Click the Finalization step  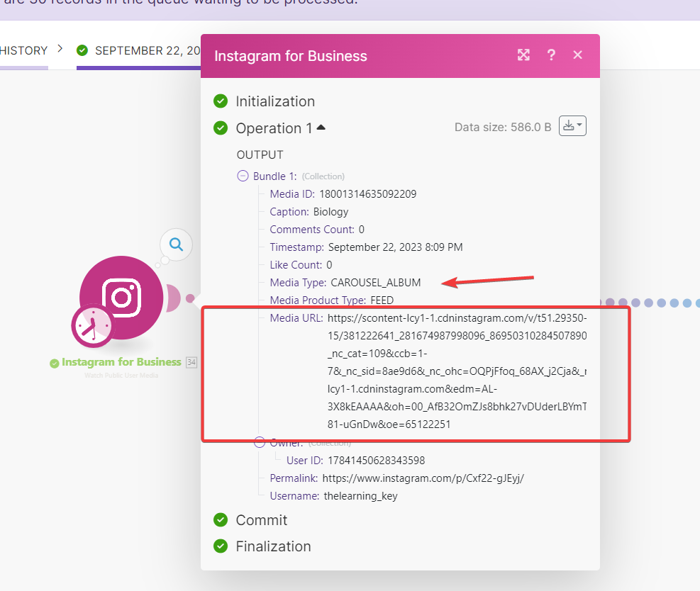pyautogui.click(x=273, y=546)
